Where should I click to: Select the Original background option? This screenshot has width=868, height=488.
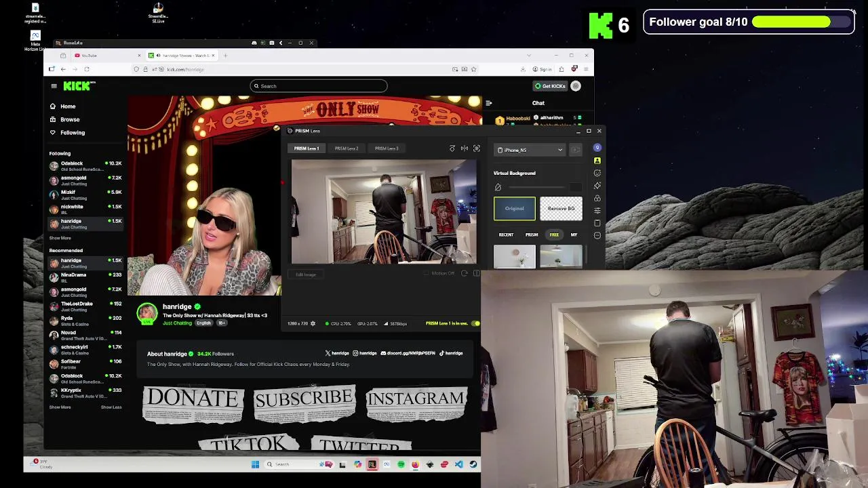[515, 209]
